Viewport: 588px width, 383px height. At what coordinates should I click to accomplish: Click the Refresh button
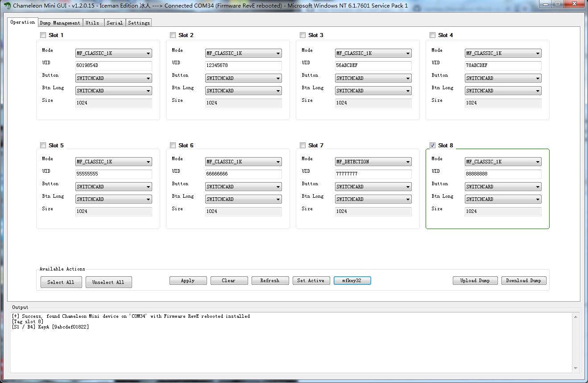pos(270,280)
